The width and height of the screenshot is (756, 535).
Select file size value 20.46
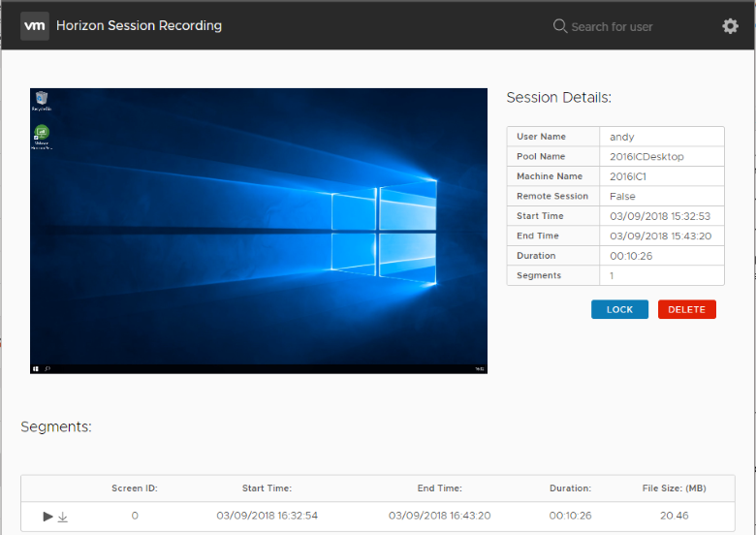(674, 516)
